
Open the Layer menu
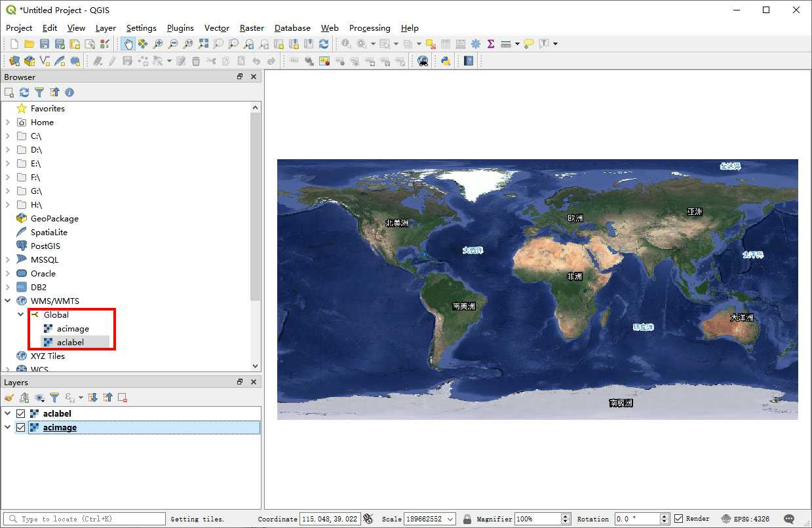[x=106, y=28]
